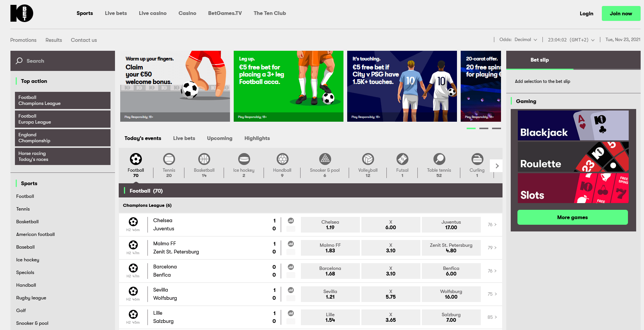The height and width of the screenshot is (330, 644).
Task: Click the 10Bet logo
Action: 22,13
